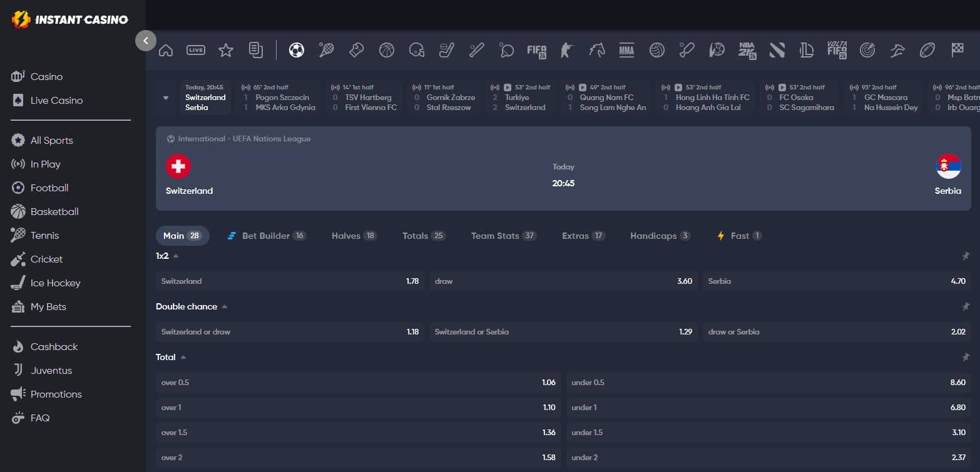Select the cricket bat icon in sports bar
The image size is (980, 472).
coord(687,50)
